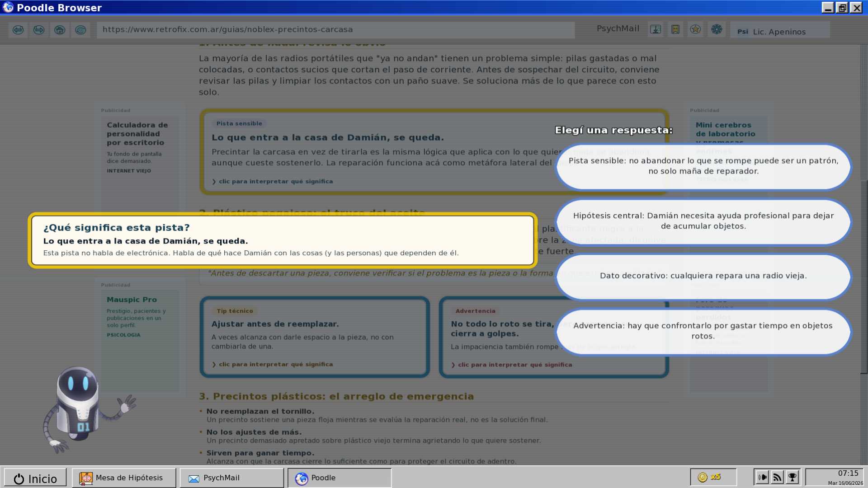Restore the Poodle Browser window size
Viewport: 868px width, 488px height.
point(842,8)
